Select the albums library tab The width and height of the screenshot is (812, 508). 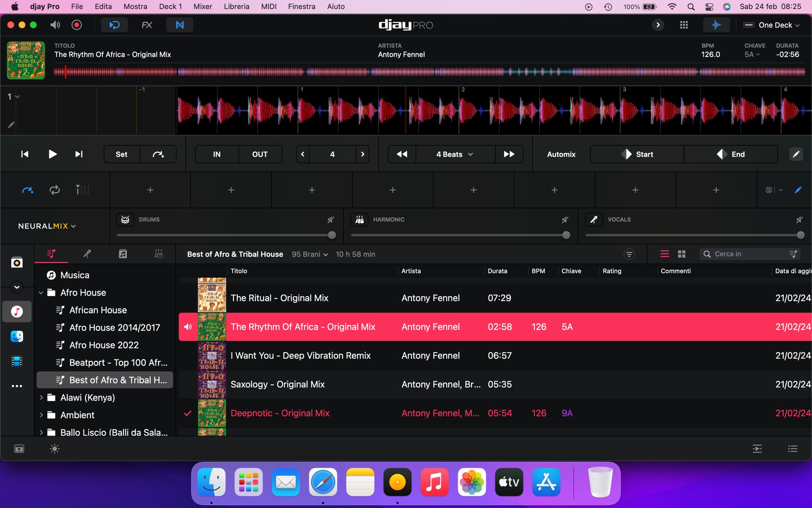pyautogui.click(x=123, y=254)
